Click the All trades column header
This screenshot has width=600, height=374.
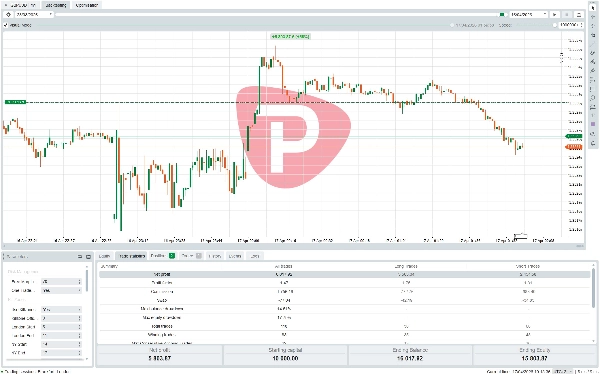[284, 266]
